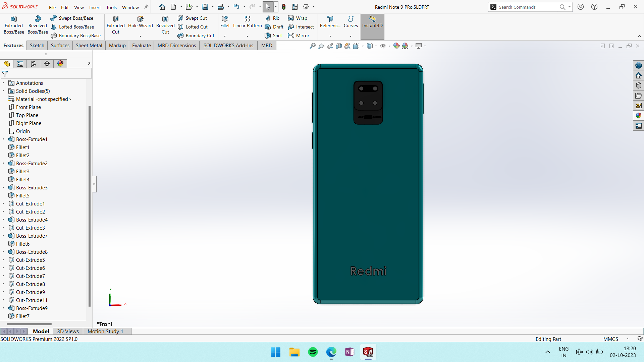Apply the Shell tool
Screen dimensions: 644x362
pyautogui.click(x=273, y=36)
